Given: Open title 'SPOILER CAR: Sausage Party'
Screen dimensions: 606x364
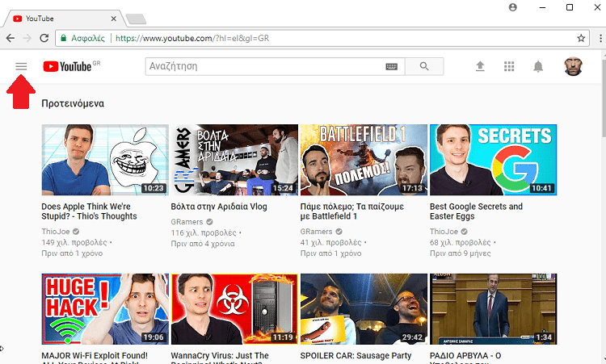Looking at the screenshot, I should click(356, 355).
